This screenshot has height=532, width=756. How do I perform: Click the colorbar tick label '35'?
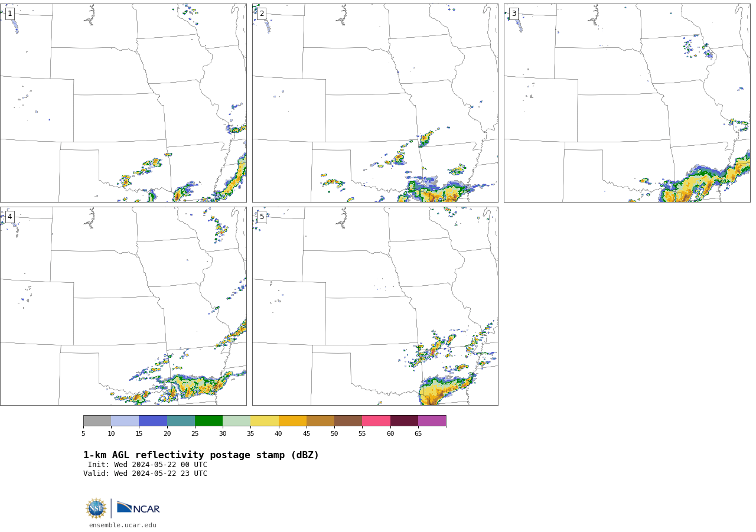tap(250, 433)
